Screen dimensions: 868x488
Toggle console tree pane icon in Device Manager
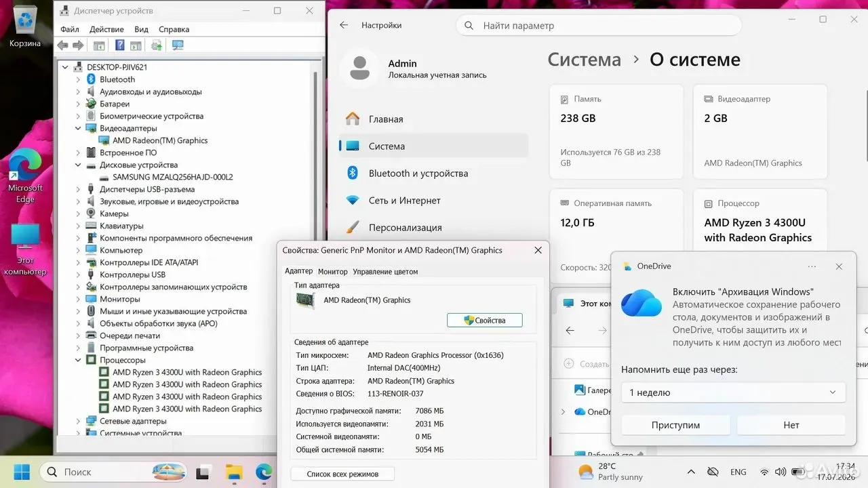click(x=99, y=45)
